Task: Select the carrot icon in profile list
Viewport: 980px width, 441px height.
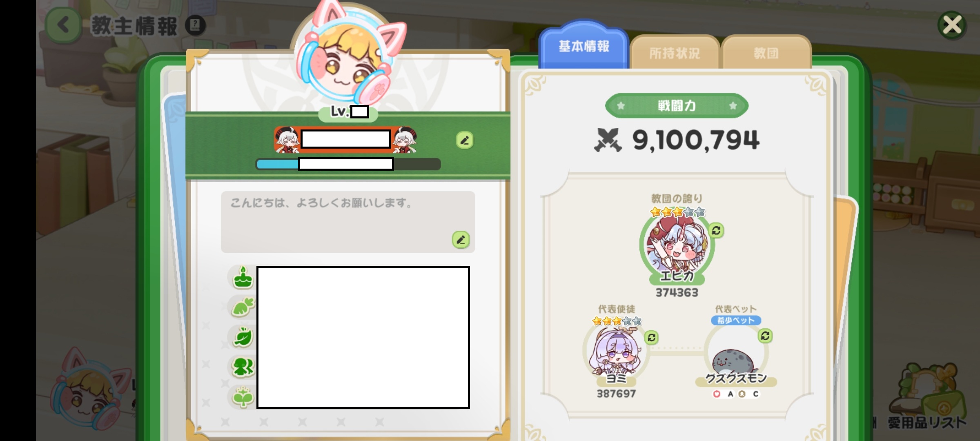Action: (x=243, y=307)
